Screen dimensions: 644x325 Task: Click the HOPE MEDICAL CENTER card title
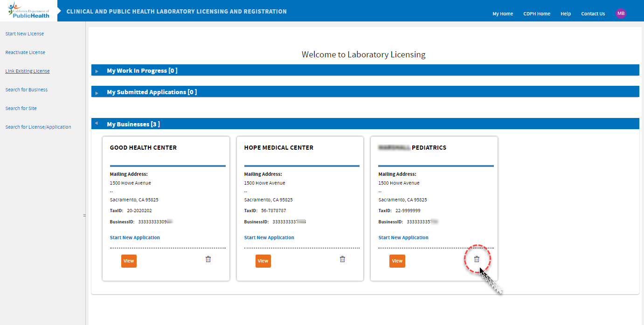pyautogui.click(x=279, y=148)
